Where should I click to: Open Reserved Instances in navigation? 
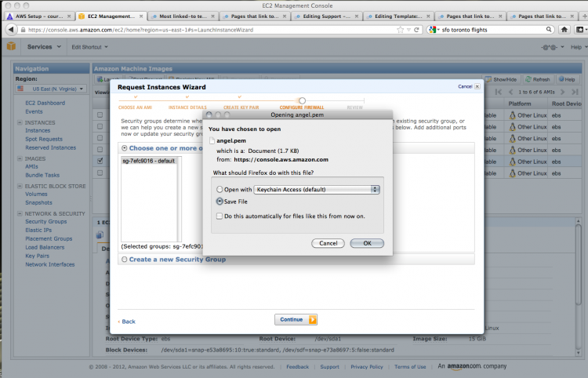(x=51, y=147)
